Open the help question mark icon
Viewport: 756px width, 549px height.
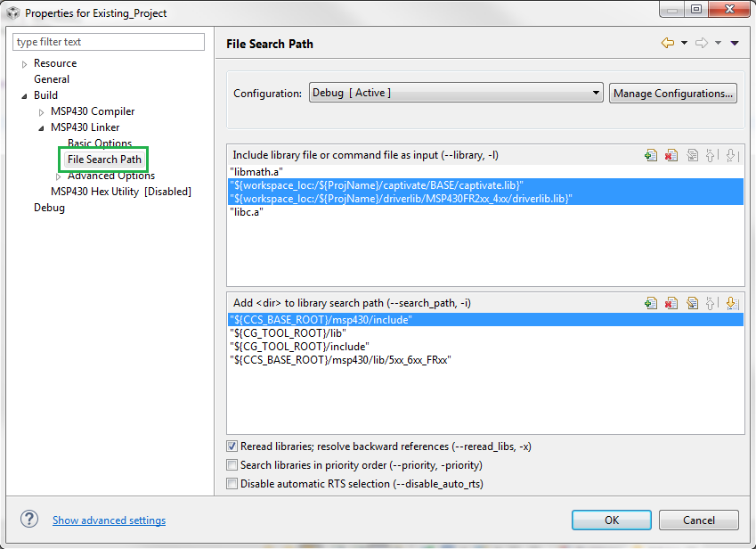pyautogui.click(x=29, y=520)
